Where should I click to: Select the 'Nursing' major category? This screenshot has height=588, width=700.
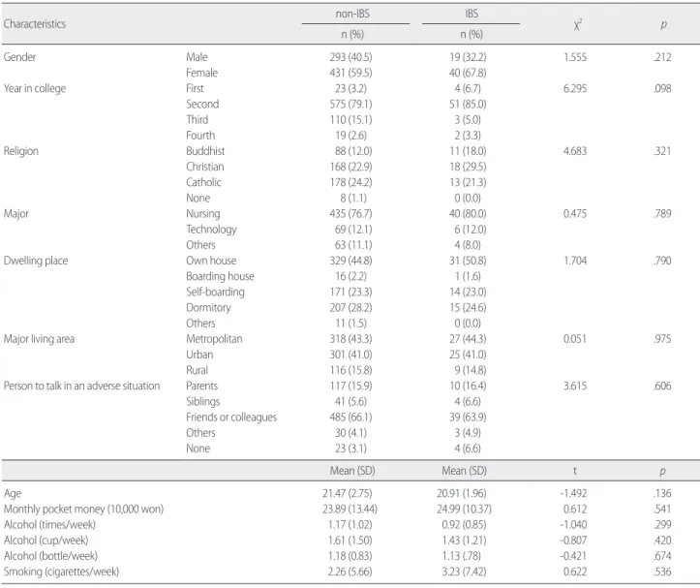point(203,213)
